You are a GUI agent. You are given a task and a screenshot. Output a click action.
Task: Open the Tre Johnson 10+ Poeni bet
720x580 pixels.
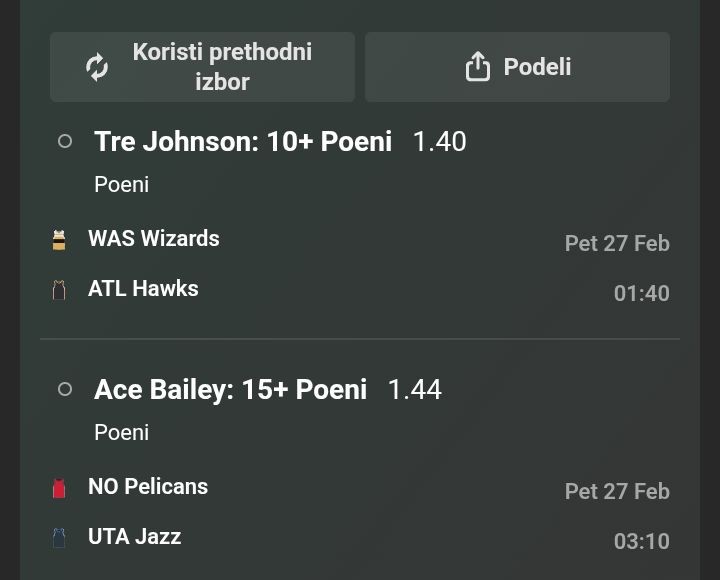(243, 142)
